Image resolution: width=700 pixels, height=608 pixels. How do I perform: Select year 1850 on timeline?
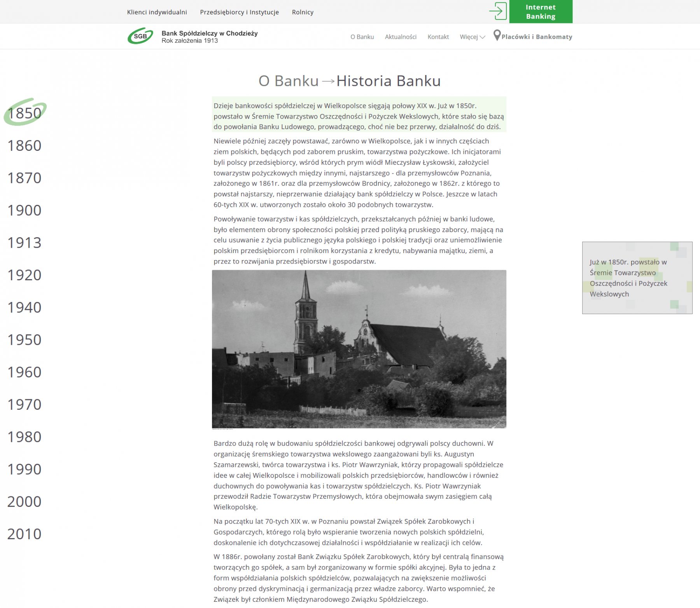pos(24,113)
